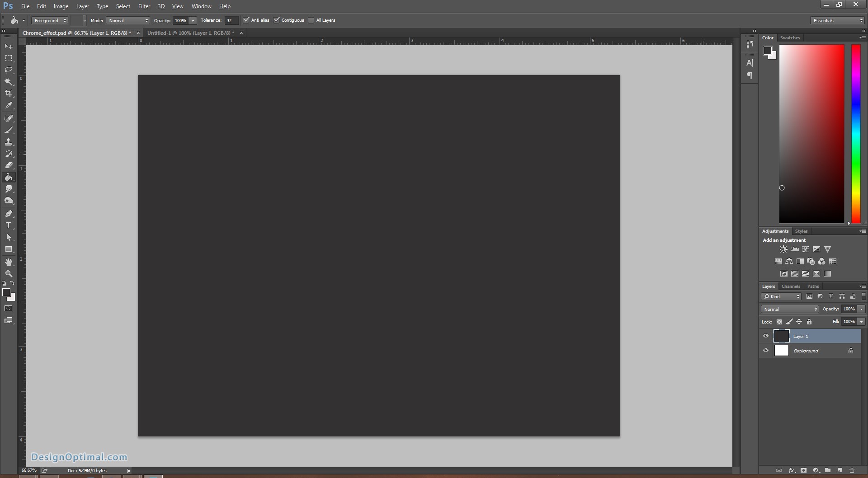Open the Filter menu

pyautogui.click(x=144, y=6)
